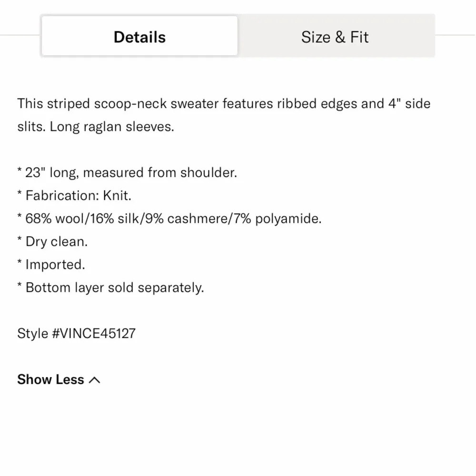Click Bottom layer sold separately line
Viewport: 476px width, 476px height.
[x=111, y=287]
